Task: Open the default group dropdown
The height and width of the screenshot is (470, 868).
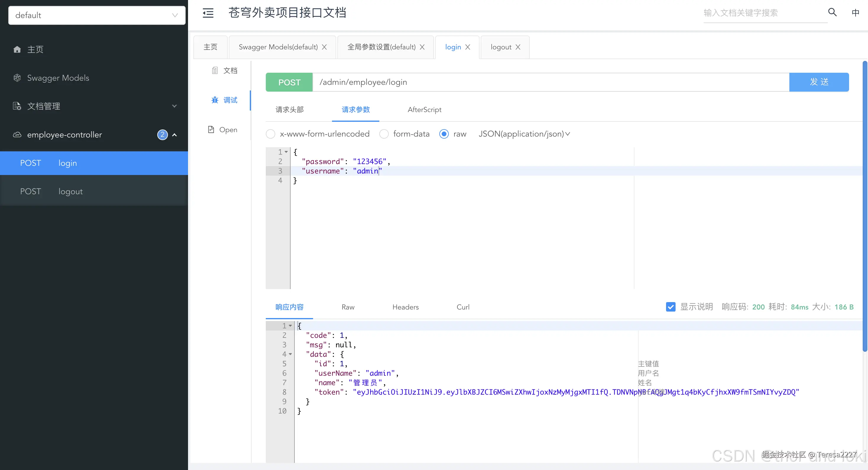Action: (x=97, y=15)
